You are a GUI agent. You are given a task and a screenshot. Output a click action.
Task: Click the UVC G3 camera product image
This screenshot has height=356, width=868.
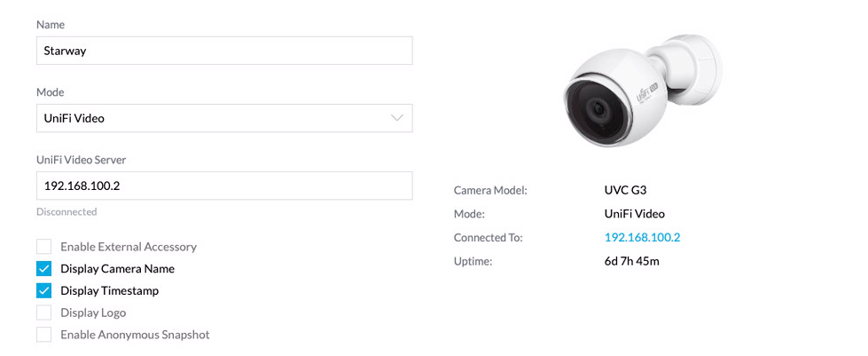(x=643, y=93)
